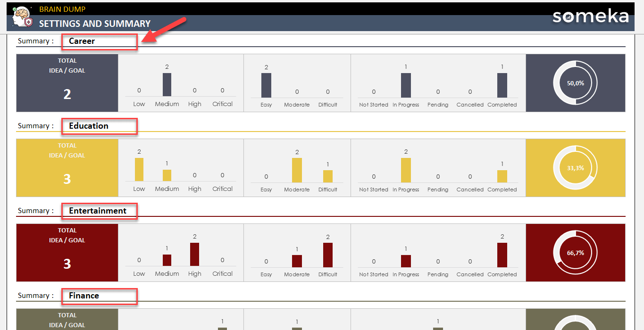Select the Career 50,0% donut chart
This screenshot has width=644, height=330.
(x=575, y=83)
